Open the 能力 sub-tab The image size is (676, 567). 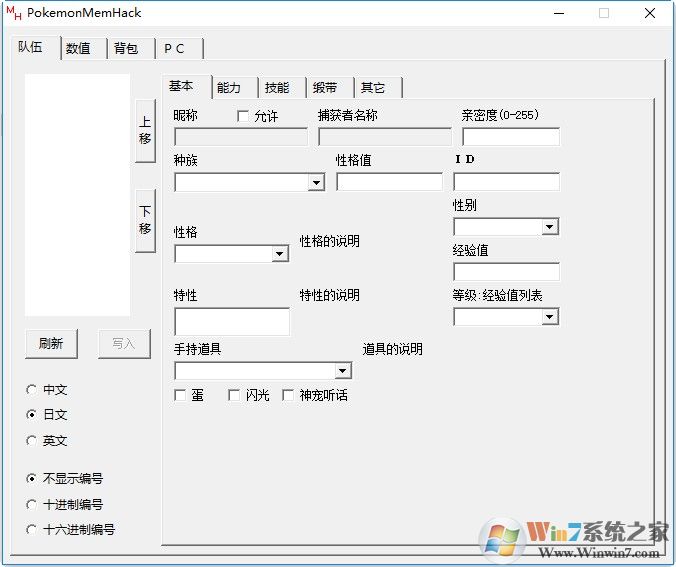coord(234,88)
